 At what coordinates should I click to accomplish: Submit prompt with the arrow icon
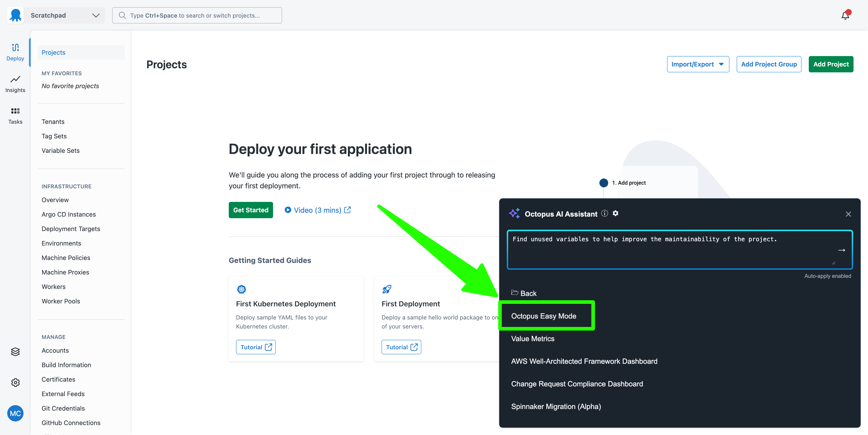841,250
